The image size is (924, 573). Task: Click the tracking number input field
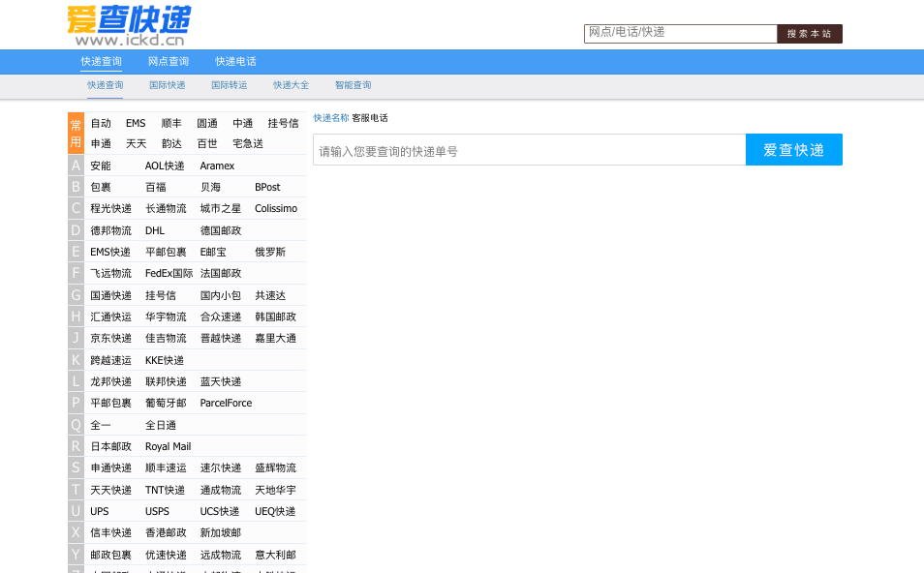[528, 149]
